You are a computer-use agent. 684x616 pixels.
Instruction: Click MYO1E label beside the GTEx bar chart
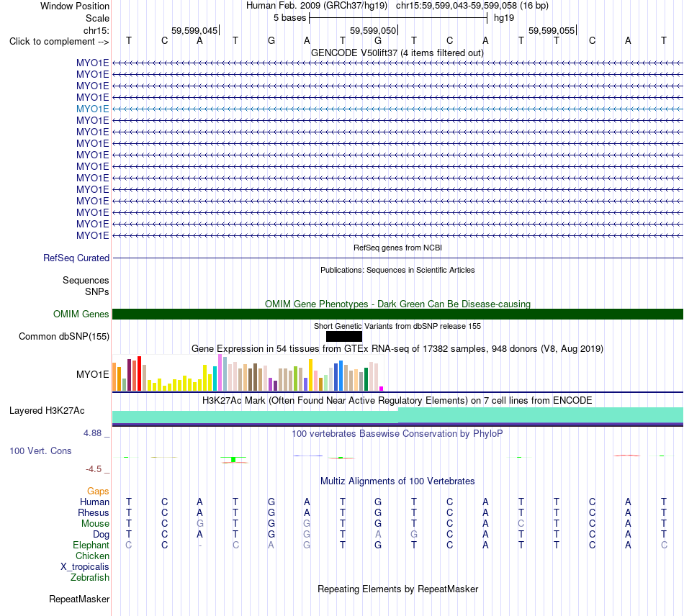pyautogui.click(x=92, y=374)
